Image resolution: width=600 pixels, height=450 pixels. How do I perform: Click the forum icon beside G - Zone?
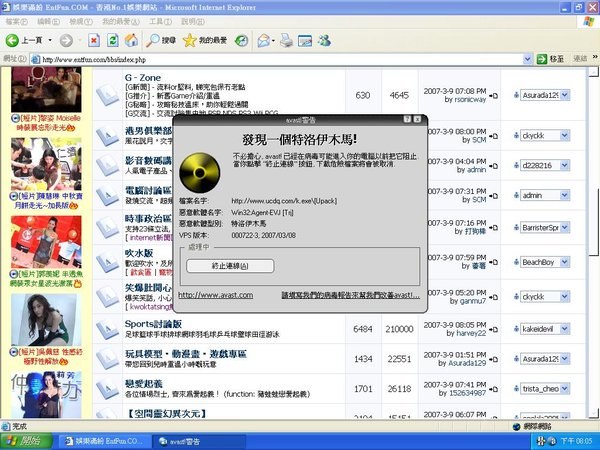[x=108, y=95]
